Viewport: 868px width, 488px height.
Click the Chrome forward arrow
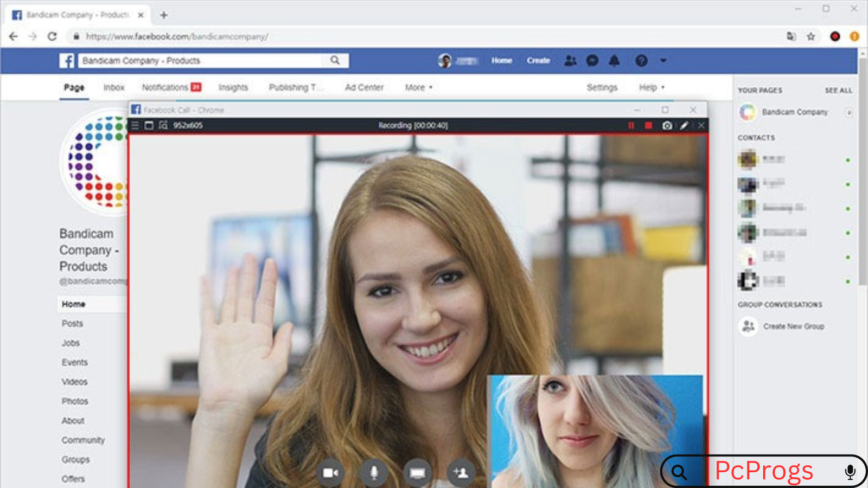click(33, 36)
